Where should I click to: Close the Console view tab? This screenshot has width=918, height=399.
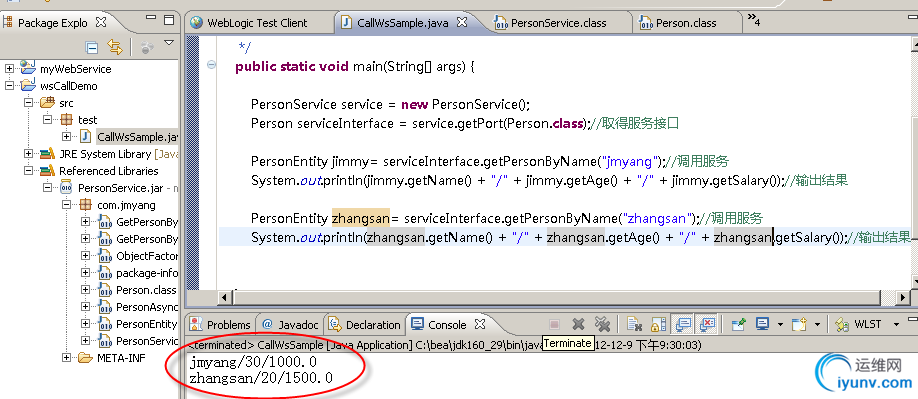(x=479, y=324)
